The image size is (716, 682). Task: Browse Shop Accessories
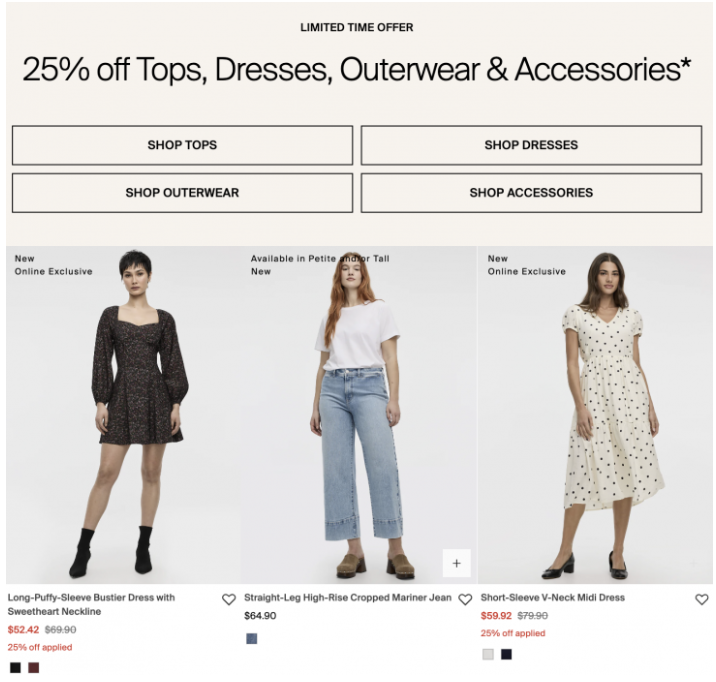pyautogui.click(x=531, y=193)
